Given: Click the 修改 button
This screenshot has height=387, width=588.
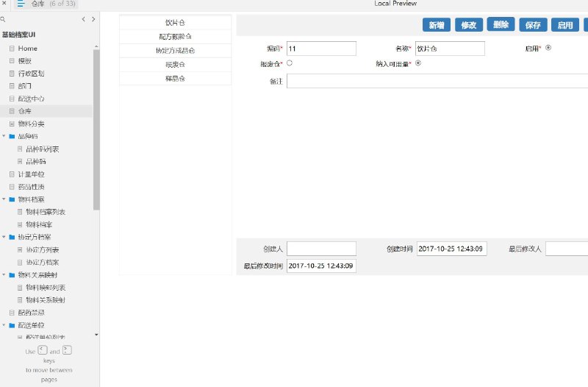Looking at the screenshot, I should tap(469, 25).
